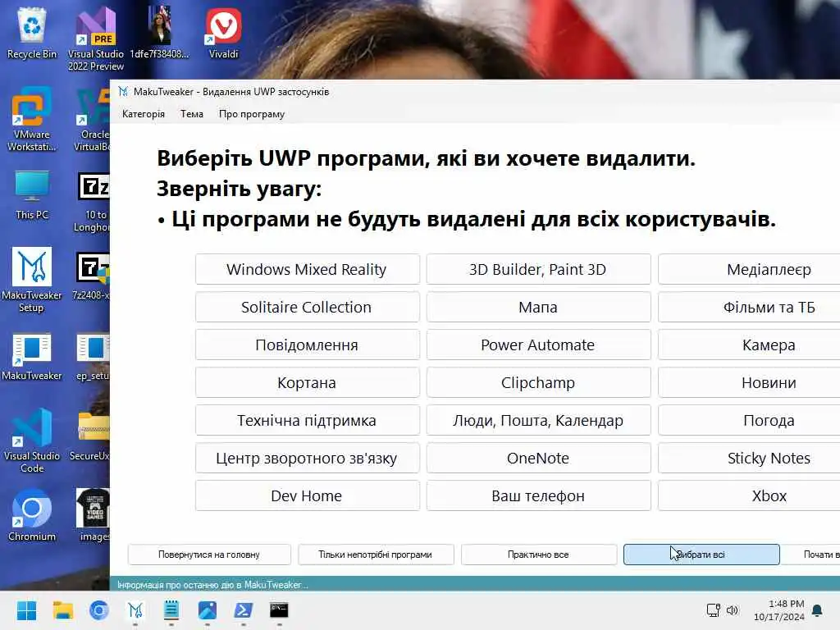Select Xbox for removal
Screen dimensions: 840x630
coord(749,496)
